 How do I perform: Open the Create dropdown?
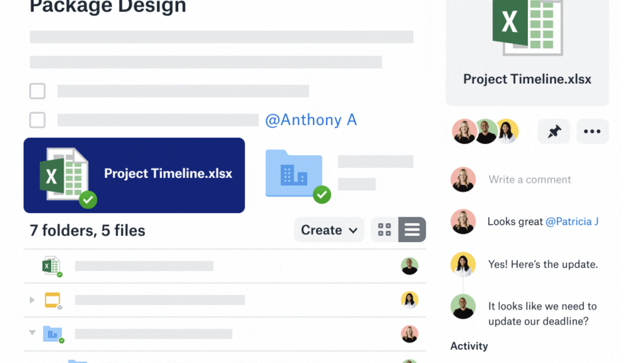pos(329,230)
